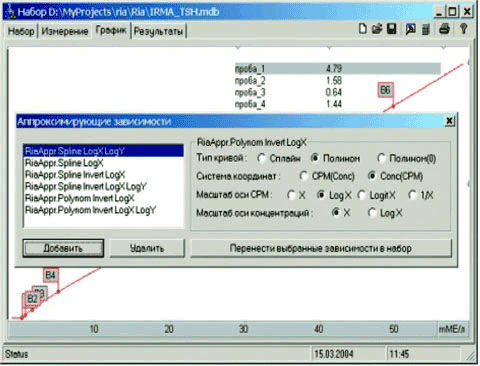This screenshot has height=366, width=480.
Task: Click the Добавить button
Action: [x=63, y=248]
